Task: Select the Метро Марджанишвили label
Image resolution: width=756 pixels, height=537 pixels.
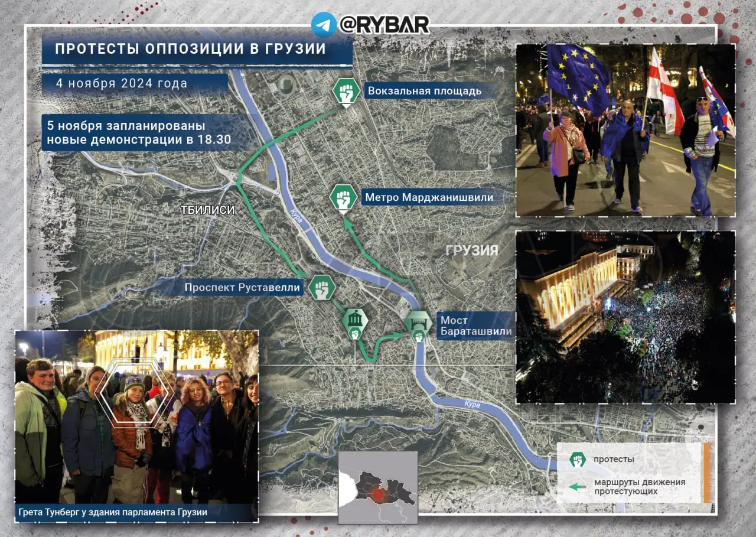Action: (x=429, y=197)
